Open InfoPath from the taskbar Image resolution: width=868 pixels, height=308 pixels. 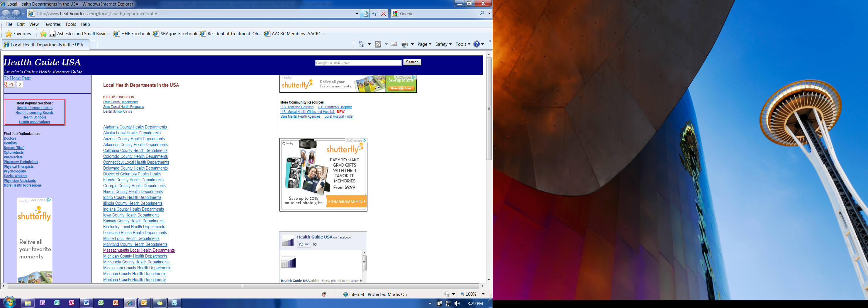(42, 303)
